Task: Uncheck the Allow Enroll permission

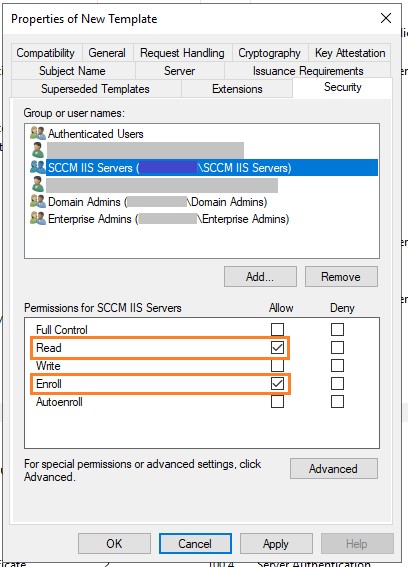Action: point(277,383)
